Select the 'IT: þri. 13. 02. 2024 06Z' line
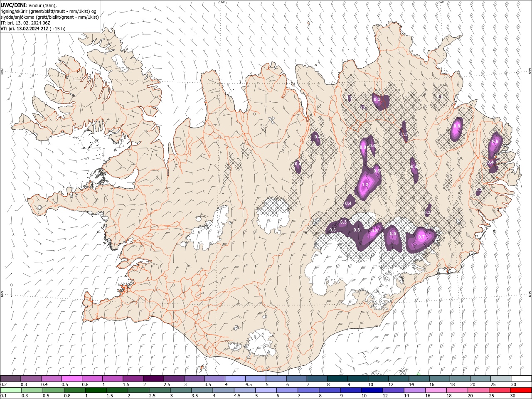 25,23
